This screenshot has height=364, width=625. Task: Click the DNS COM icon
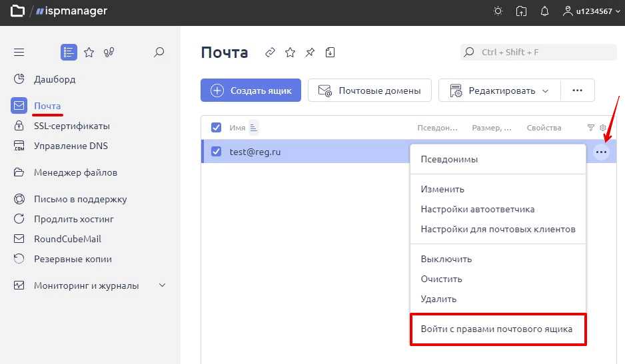click(x=19, y=146)
